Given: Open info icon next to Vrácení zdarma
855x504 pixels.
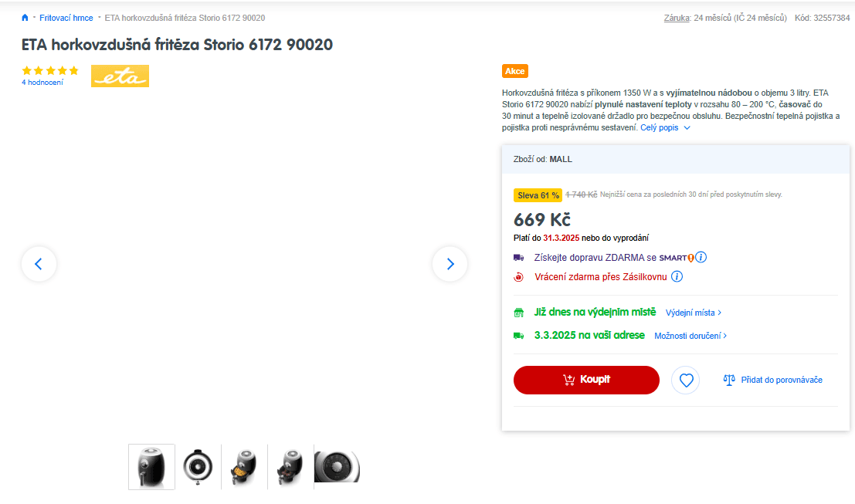Looking at the screenshot, I should pos(677,276).
